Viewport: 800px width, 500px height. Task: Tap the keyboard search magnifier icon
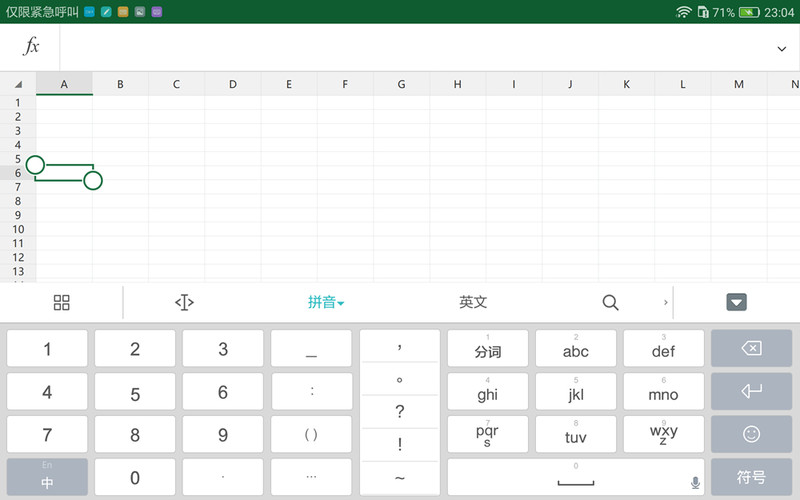tap(610, 303)
